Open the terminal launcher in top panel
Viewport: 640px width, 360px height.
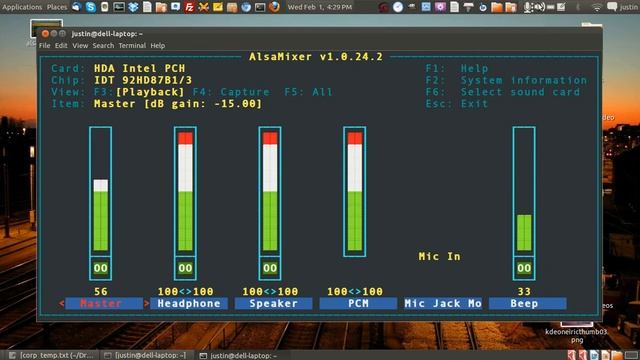(260, 7)
